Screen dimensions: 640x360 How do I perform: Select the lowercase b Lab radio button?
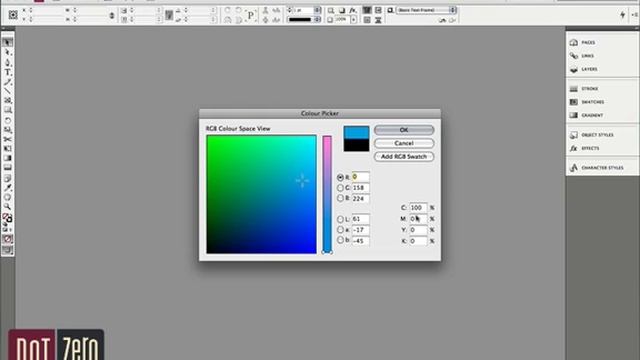coord(340,240)
